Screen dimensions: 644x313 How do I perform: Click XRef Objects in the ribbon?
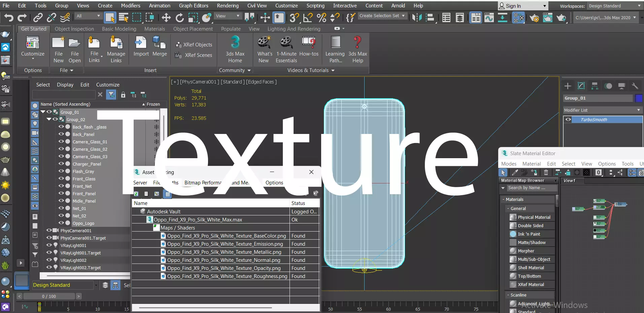194,45
